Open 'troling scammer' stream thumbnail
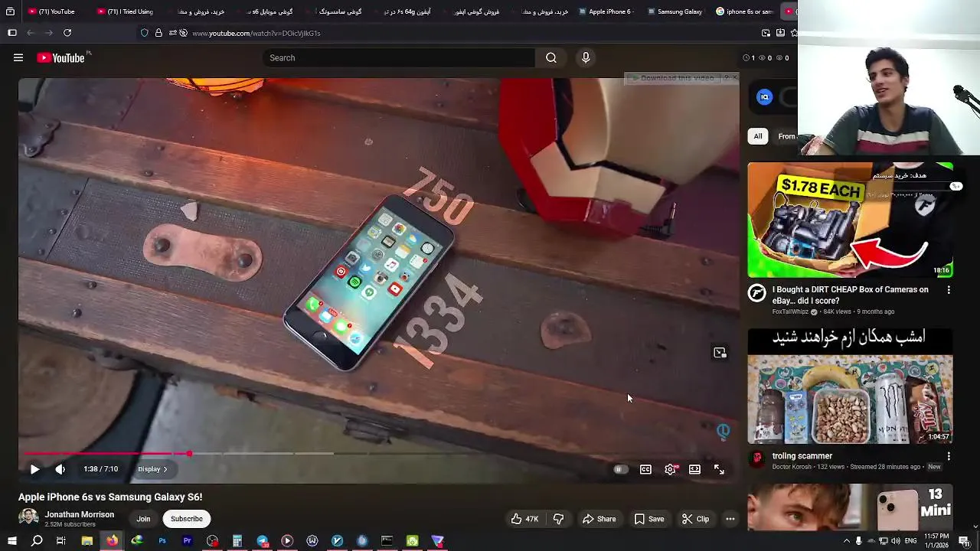Image resolution: width=980 pixels, height=551 pixels. (x=850, y=386)
